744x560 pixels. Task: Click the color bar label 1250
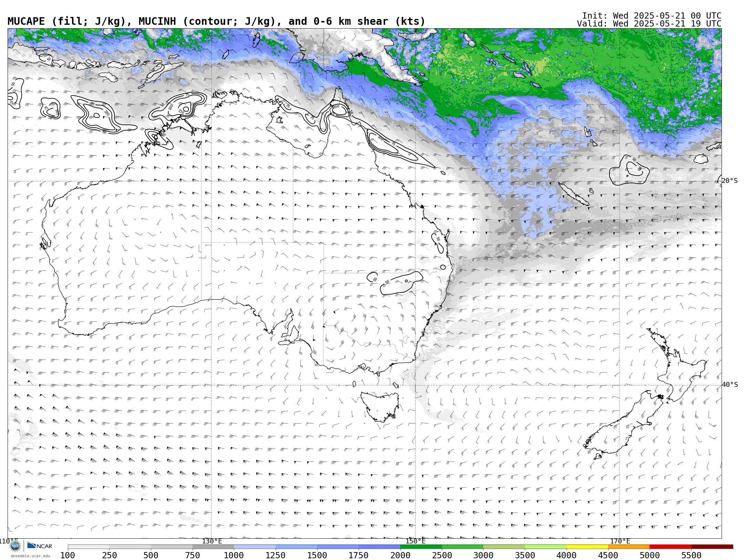[276, 556]
